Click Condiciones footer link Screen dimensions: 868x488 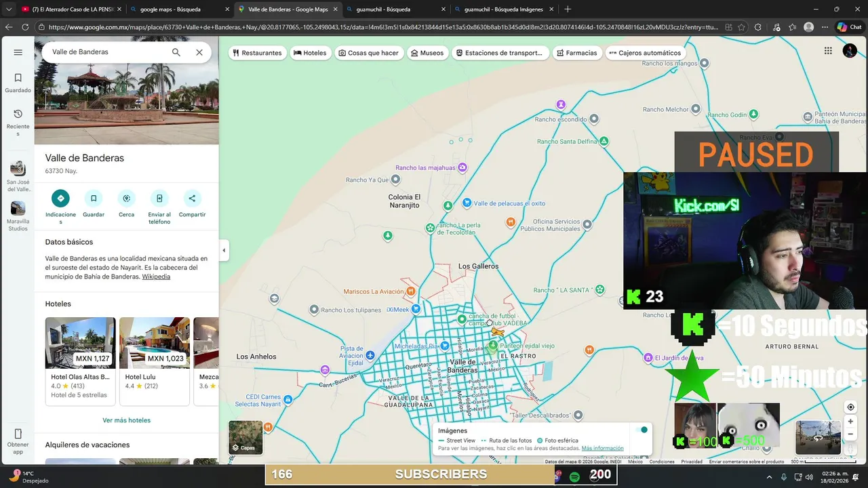tap(662, 462)
